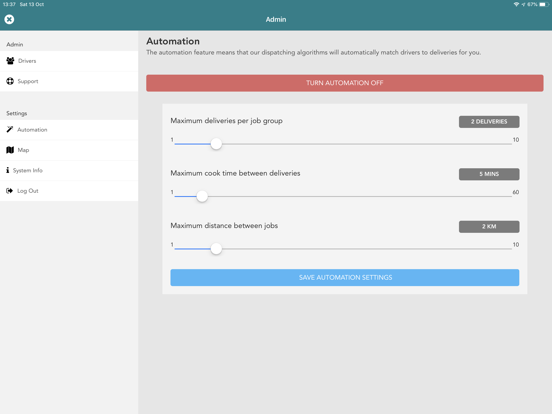The image size is (552, 414).
Task: Select Automation in Settings
Action: click(69, 130)
